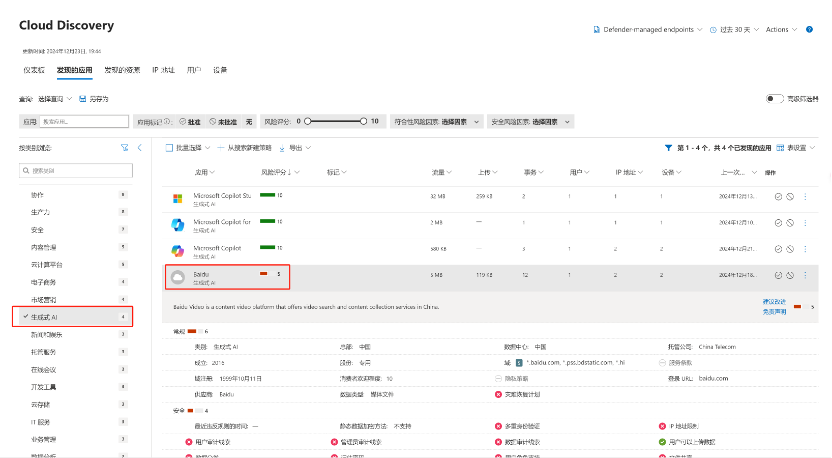Filter by the 批准 sanctioned tag
This screenshot has height=458, width=832.
pyautogui.click(x=190, y=122)
